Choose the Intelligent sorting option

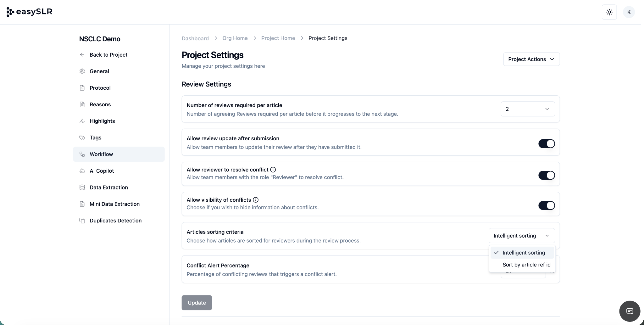(x=524, y=253)
